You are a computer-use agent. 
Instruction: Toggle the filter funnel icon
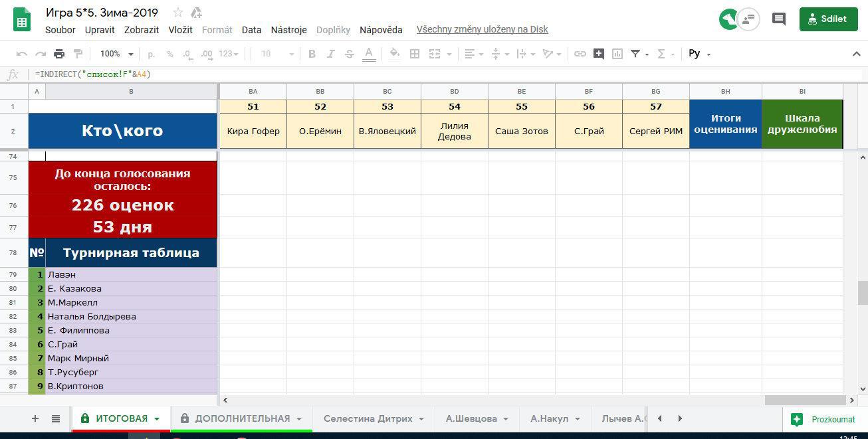[635, 54]
